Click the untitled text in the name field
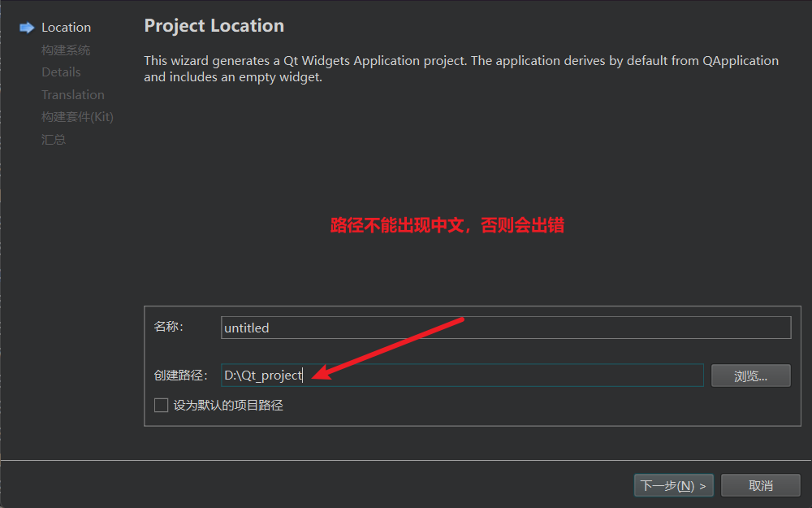This screenshot has height=508, width=812. pyautogui.click(x=247, y=328)
